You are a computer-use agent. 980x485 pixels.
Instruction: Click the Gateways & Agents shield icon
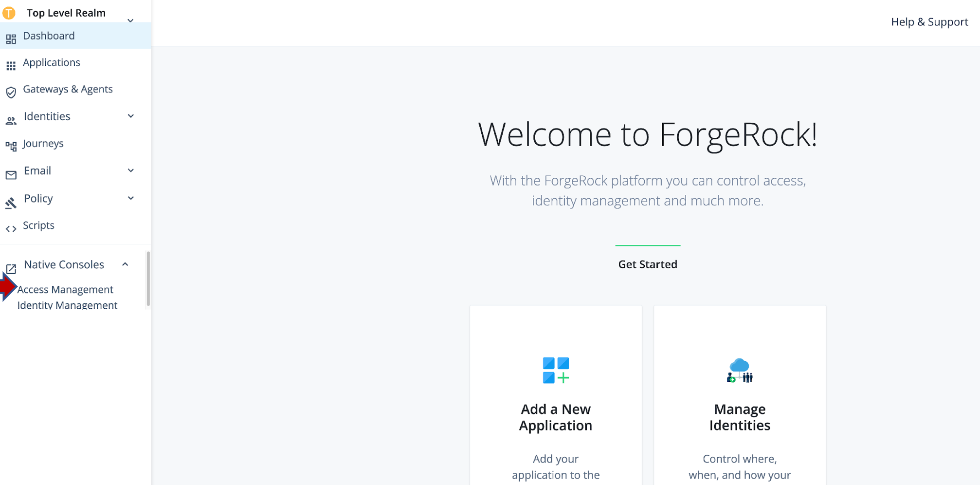(11, 92)
